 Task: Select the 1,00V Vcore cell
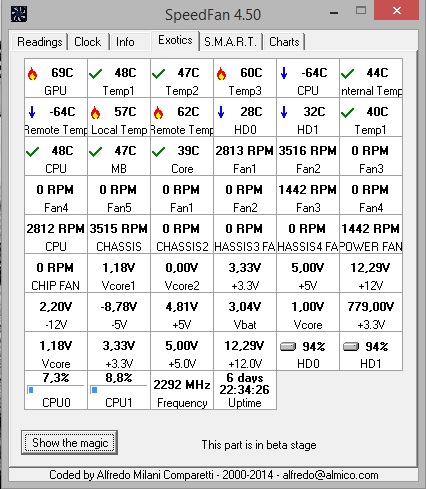pyautogui.click(x=308, y=312)
